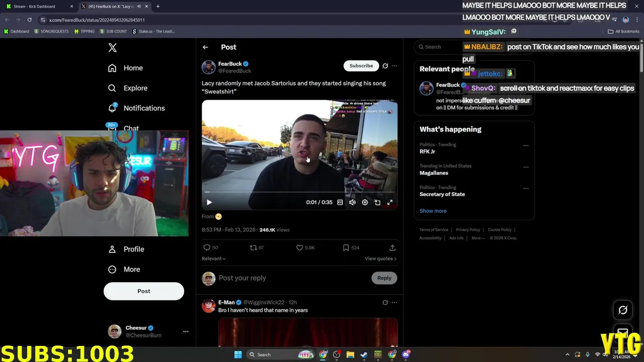
Task: Open Secretary of State trending topic
Action: [442, 194]
